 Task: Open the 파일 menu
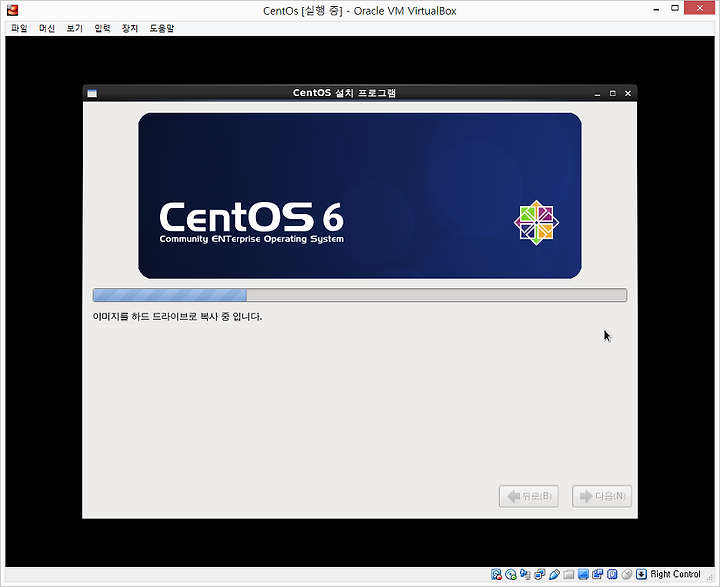(19, 28)
